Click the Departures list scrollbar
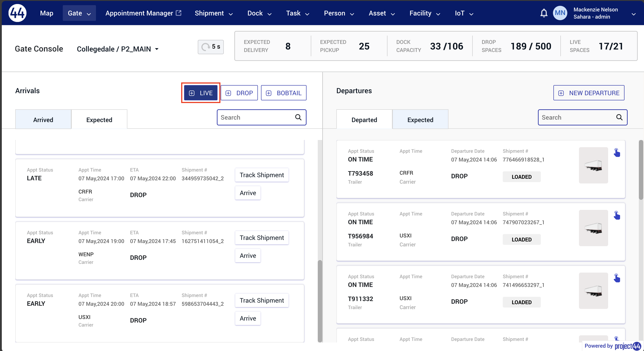The image size is (644, 351). (641, 170)
